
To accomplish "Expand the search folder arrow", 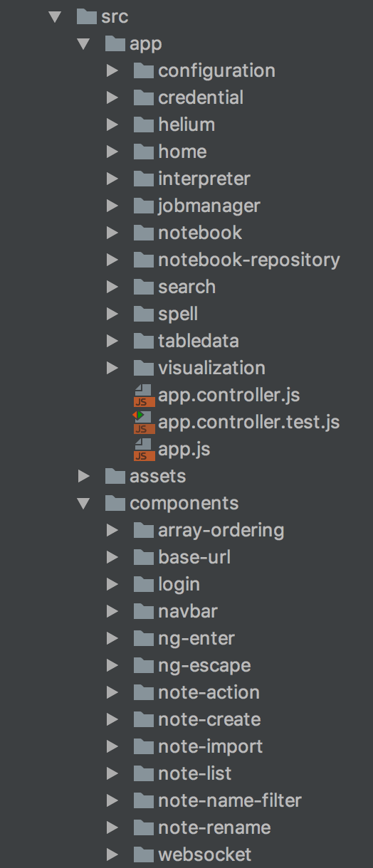I will [112, 287].
